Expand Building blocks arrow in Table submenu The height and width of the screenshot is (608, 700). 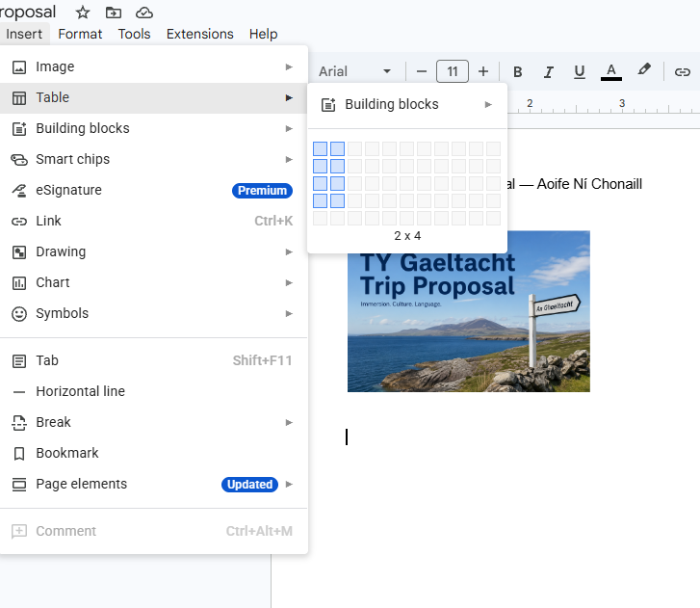click(x=488, y=104)
